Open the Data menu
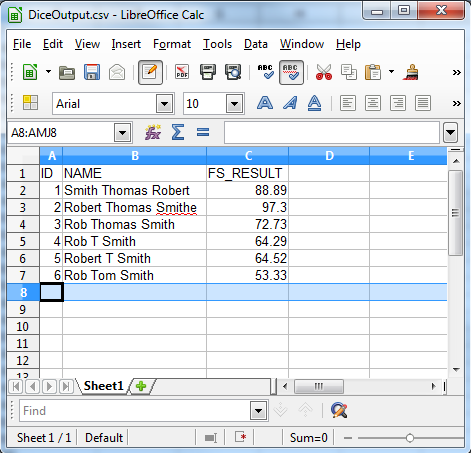This screenshot has height=453, width=471. tap(256, 44)
